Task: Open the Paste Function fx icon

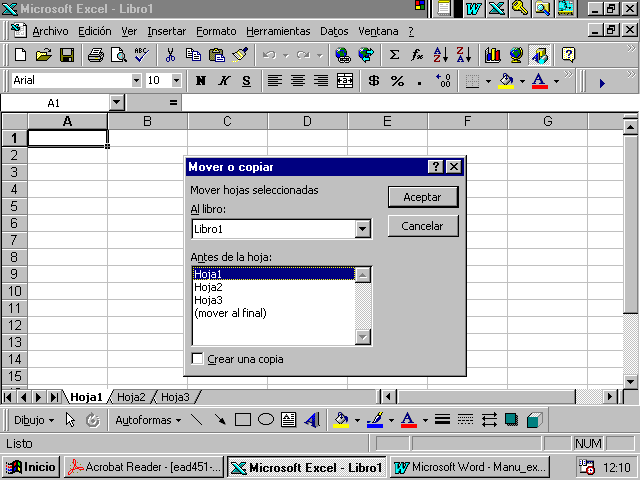Action: pos(417,55)
